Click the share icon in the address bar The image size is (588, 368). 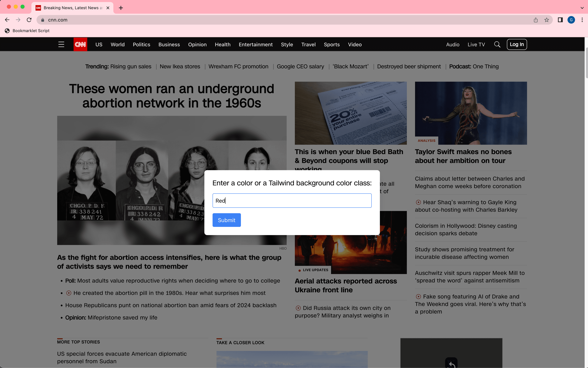point(535,20)
